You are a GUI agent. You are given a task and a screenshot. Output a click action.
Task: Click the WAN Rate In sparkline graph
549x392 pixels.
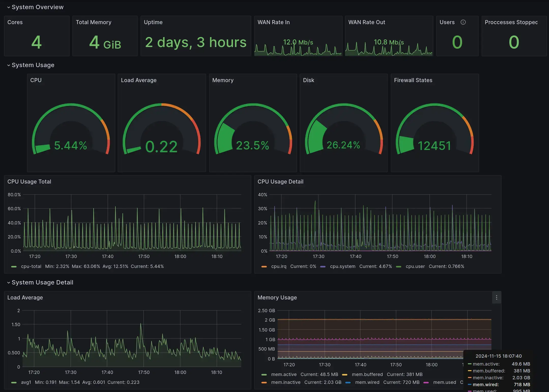coord(298,49)
